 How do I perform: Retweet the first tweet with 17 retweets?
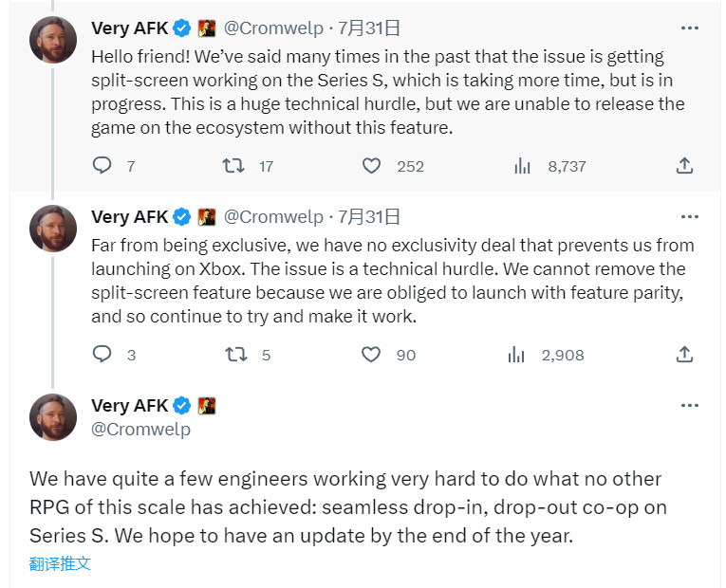pyautogui.click(x=233, y=166)
